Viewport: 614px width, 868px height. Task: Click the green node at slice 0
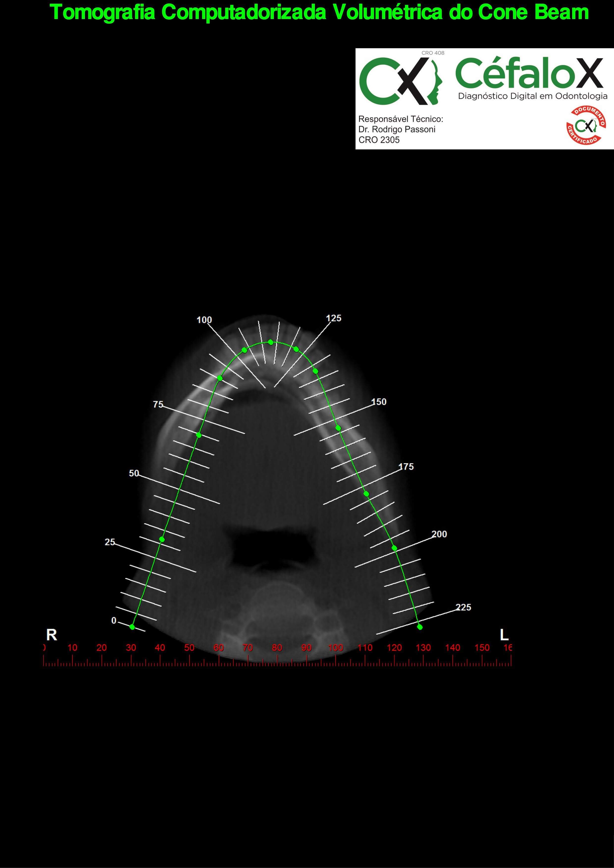pyautogui.click(x=132, y=627)
